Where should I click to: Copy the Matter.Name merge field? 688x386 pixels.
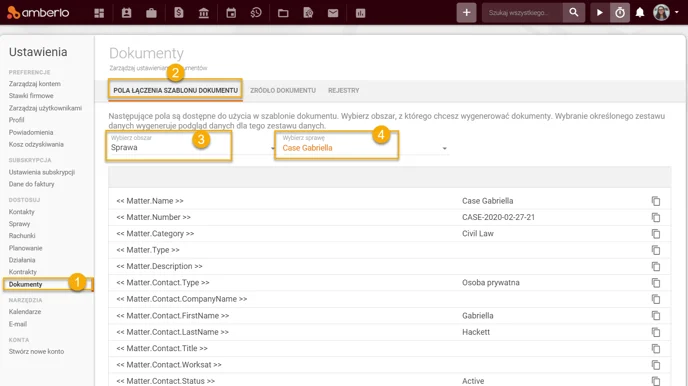[656, 201]
